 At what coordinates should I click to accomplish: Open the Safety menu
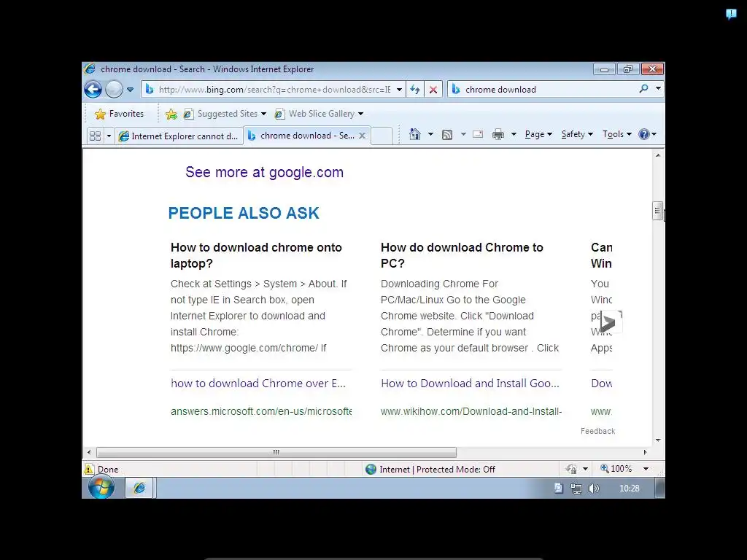click(577, 134)
